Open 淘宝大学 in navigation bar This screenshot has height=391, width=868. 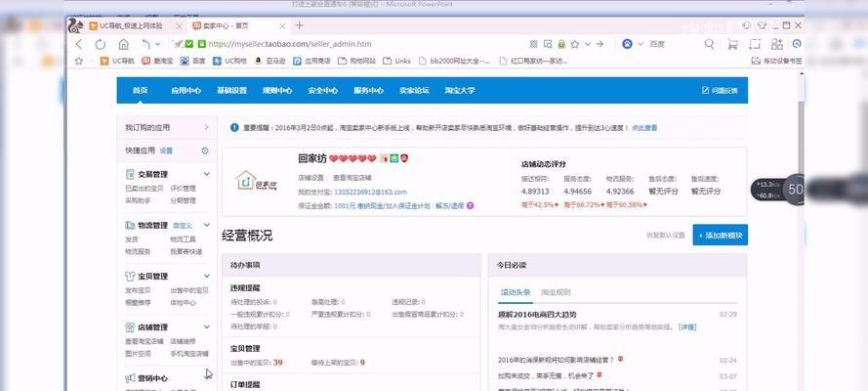pos(460,90)
